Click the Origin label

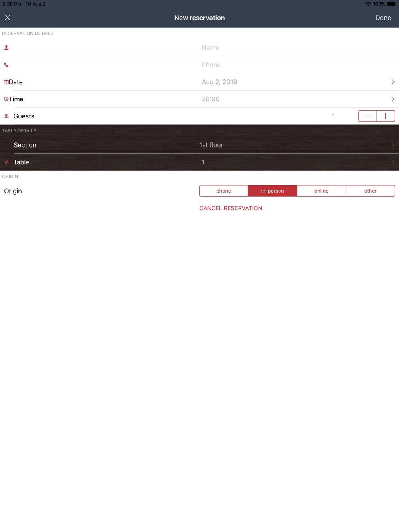click(x=13, y=191)
